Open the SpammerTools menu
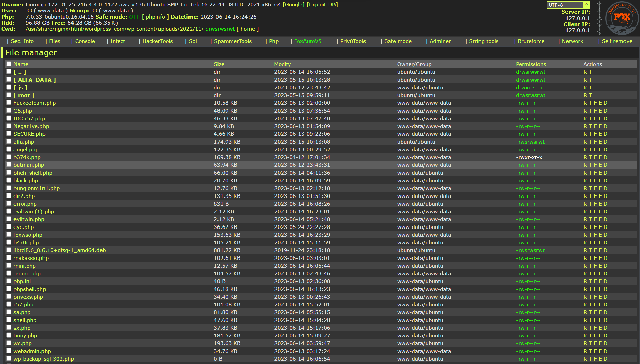Screen dimensions: 640x364 click(233, 41)
